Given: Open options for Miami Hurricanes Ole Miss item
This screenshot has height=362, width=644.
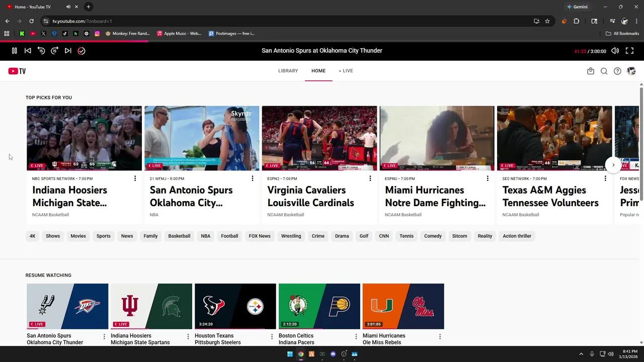Looking at the screenshot, I should click(x=440, y=336).
